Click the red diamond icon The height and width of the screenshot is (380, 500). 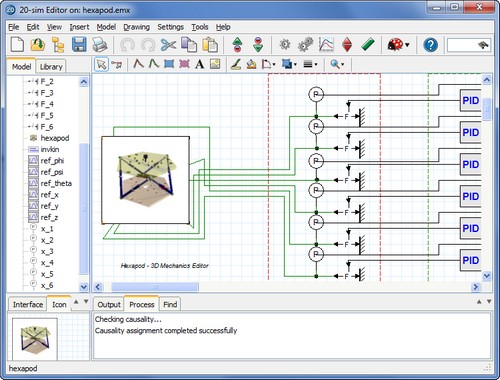[347, 45]
